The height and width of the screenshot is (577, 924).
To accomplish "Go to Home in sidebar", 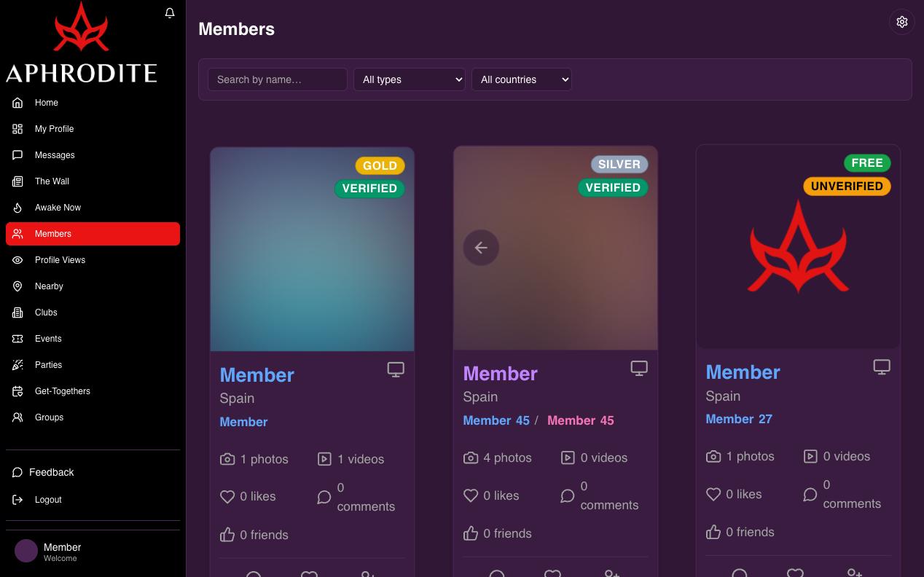I will coord(93,103).
